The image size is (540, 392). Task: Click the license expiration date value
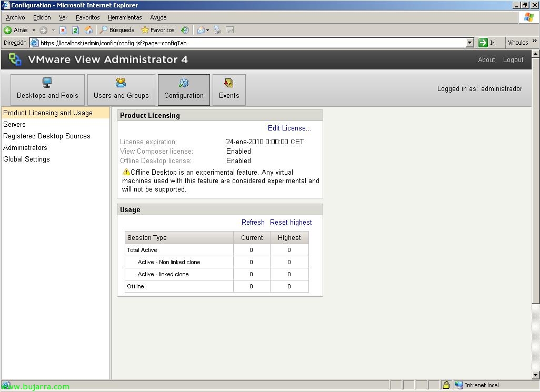[265, 142]
